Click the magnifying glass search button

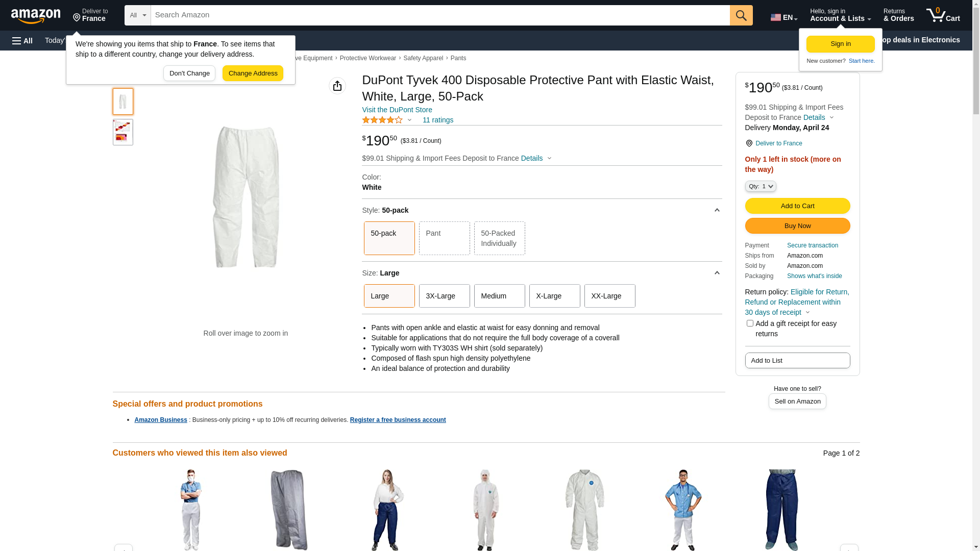[x=741, y=15]
